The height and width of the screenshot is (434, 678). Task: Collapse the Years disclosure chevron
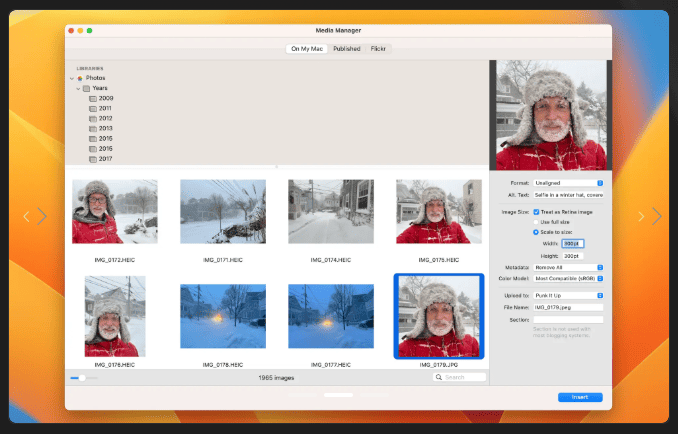[x=78, y=89]
